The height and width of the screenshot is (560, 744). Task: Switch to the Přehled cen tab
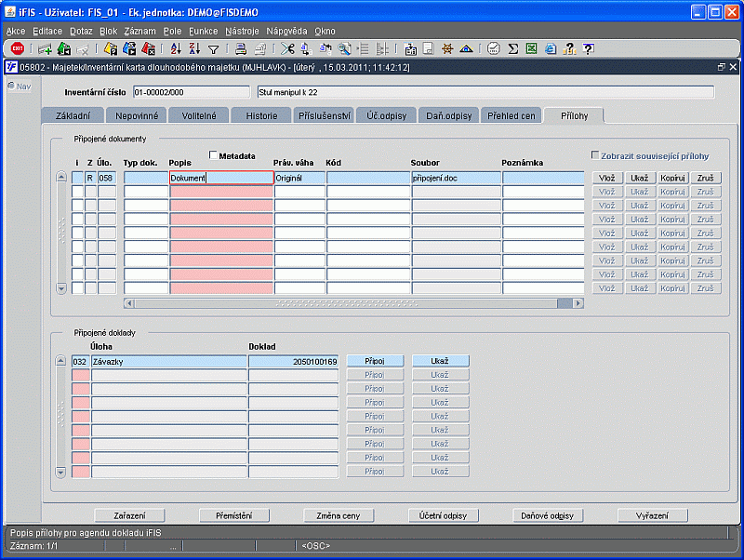click(x=511, y=115)
